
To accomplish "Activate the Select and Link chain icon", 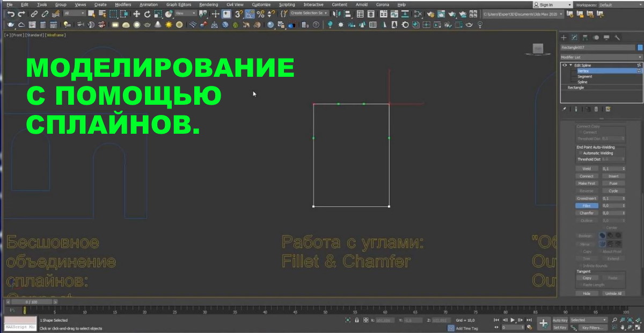I will click(34, 13).
